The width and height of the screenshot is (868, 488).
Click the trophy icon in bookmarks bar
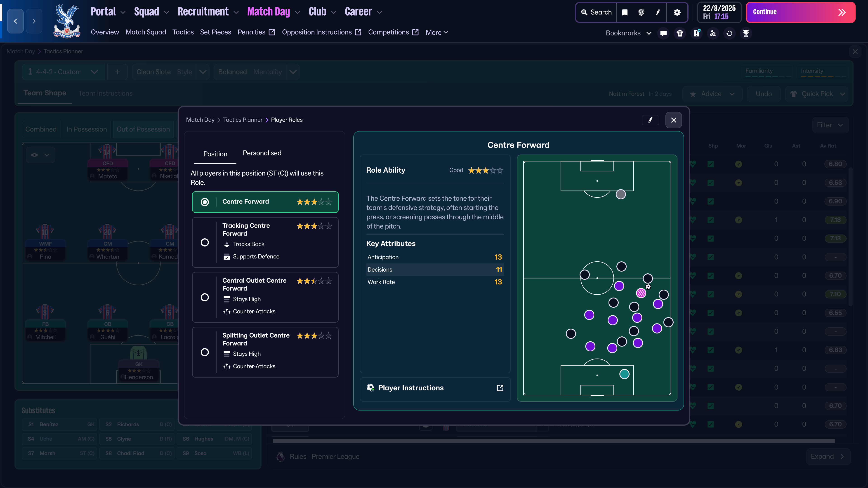pos(746,33)
